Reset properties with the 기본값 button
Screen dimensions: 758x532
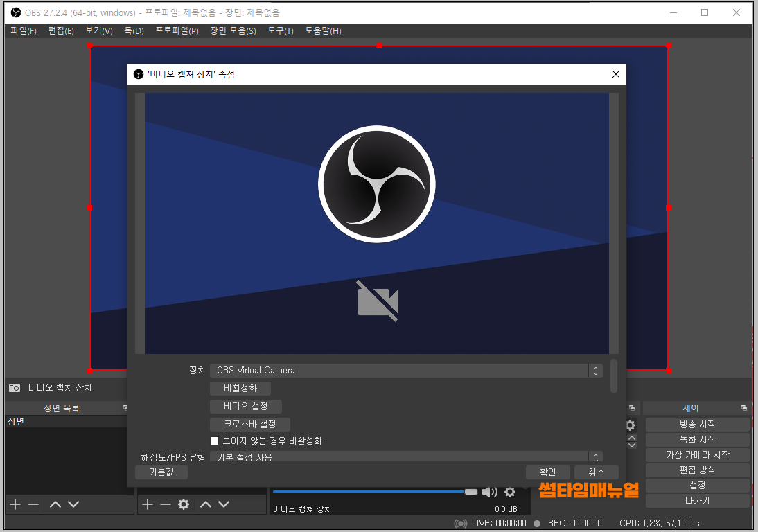161,472
